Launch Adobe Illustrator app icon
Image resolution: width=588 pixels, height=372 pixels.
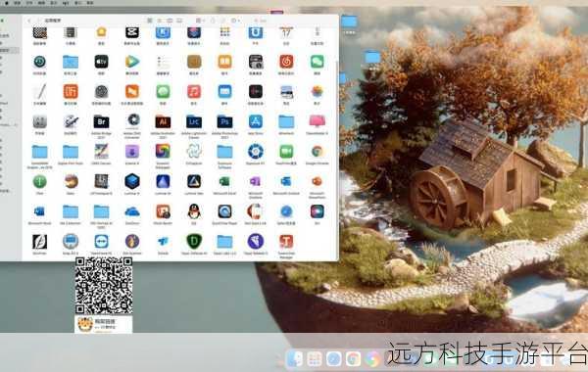tap(163, 121)
